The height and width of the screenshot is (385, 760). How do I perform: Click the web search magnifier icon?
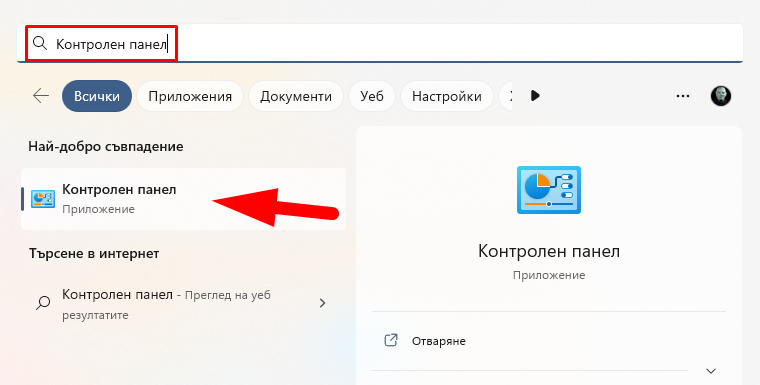click(43, 303)
